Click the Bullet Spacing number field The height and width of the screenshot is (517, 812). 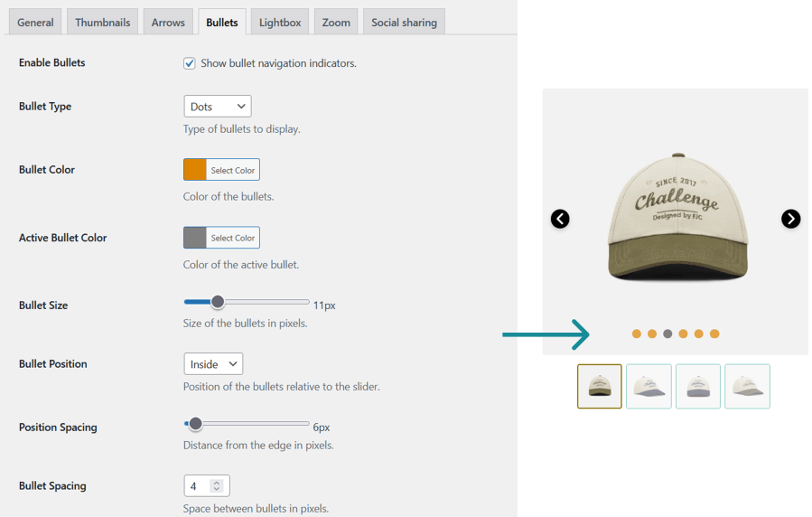[207, 486]
